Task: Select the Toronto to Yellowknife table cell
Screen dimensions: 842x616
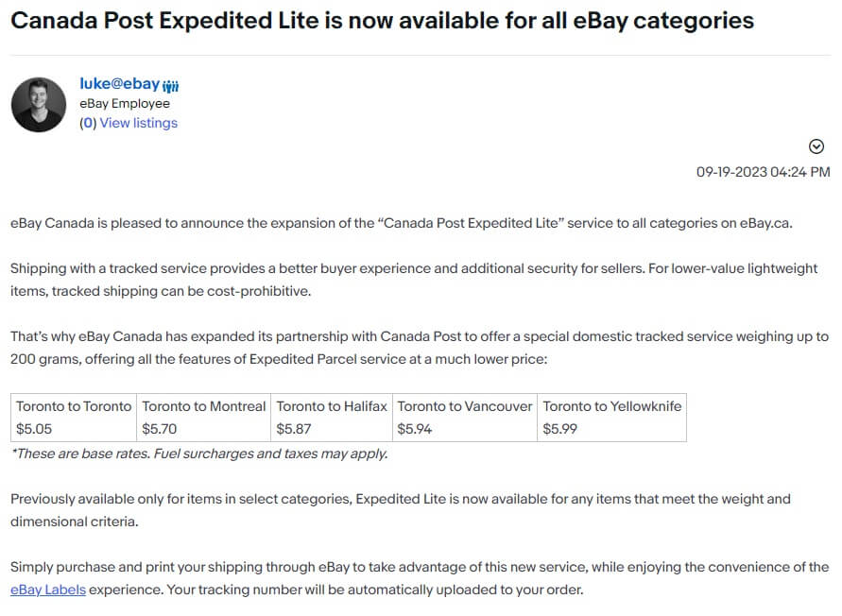Action: click(x=612, y=406)
